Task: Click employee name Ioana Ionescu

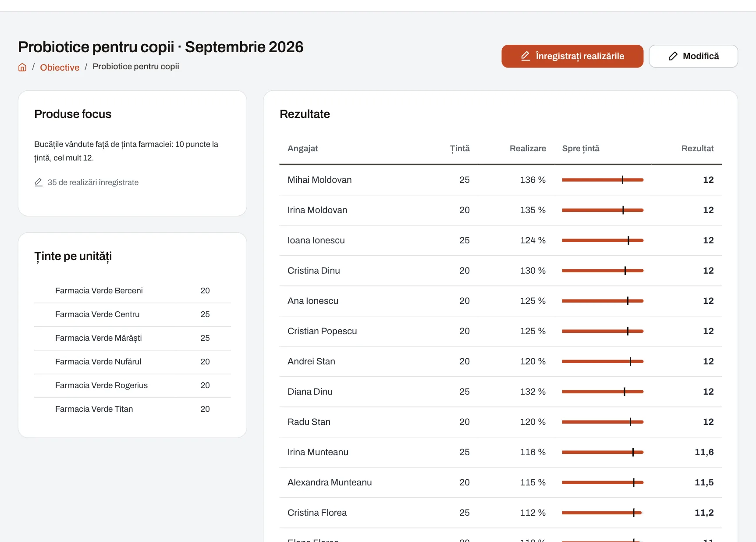Action: click(x=316, y=240)
